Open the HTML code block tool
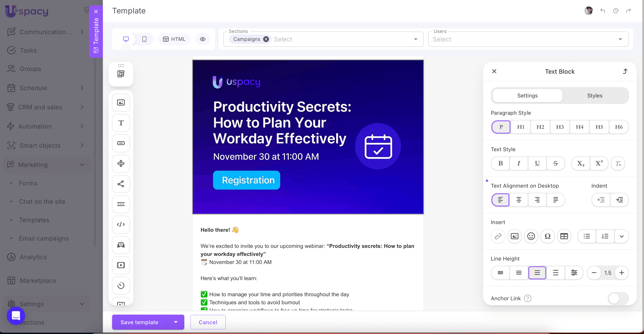 click(x=121, y=224)
